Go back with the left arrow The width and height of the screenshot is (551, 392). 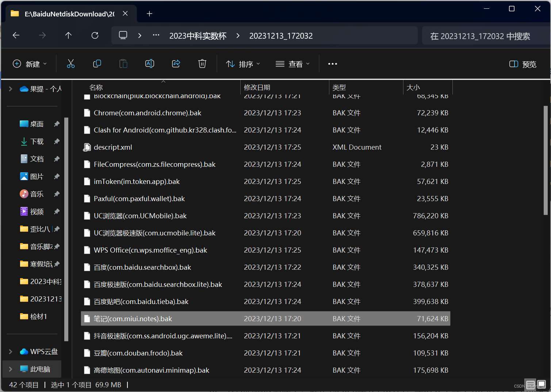coord(16,35)
